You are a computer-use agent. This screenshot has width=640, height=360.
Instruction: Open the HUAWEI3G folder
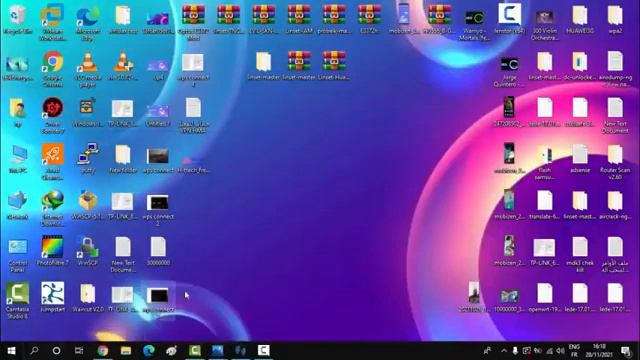580,20
